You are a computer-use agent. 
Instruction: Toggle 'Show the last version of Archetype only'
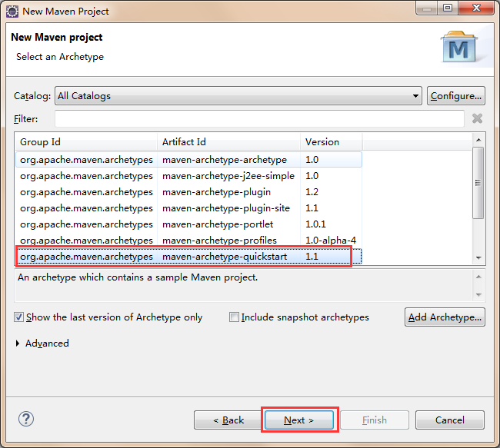coord(18,317)
